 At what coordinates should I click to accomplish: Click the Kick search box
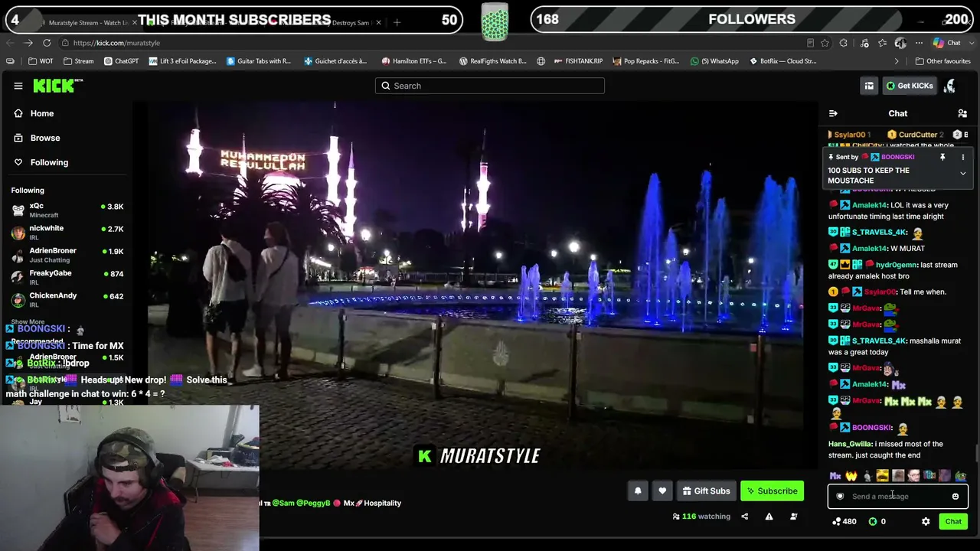coord(490,86)
